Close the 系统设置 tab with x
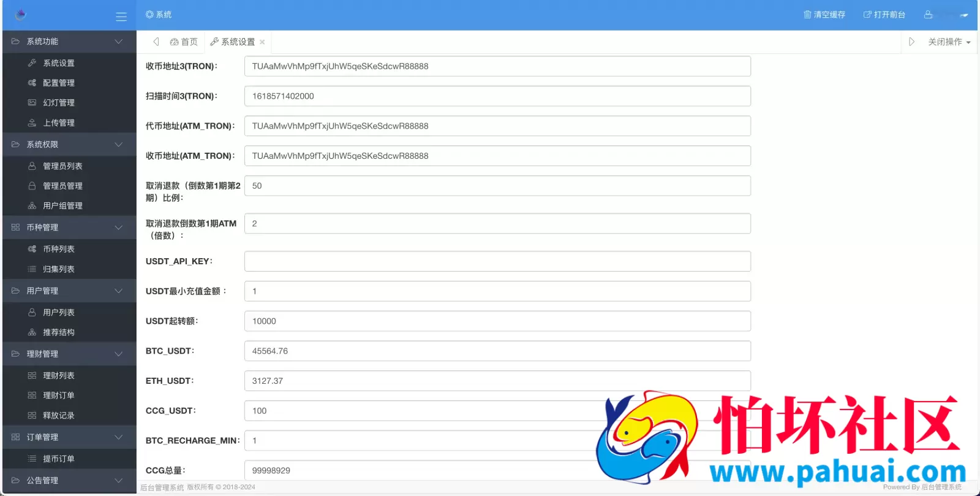The height and width of the screenshot is (496, 980). (262, 42)
